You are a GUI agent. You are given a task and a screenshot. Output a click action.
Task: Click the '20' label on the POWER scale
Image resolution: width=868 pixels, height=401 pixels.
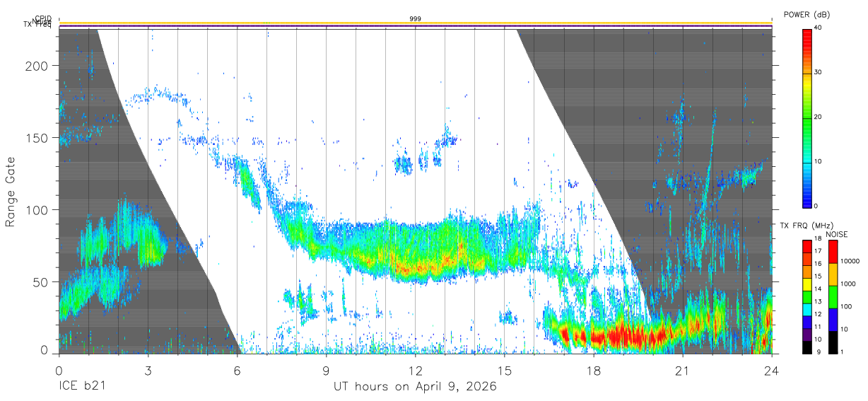click(819, 117)
